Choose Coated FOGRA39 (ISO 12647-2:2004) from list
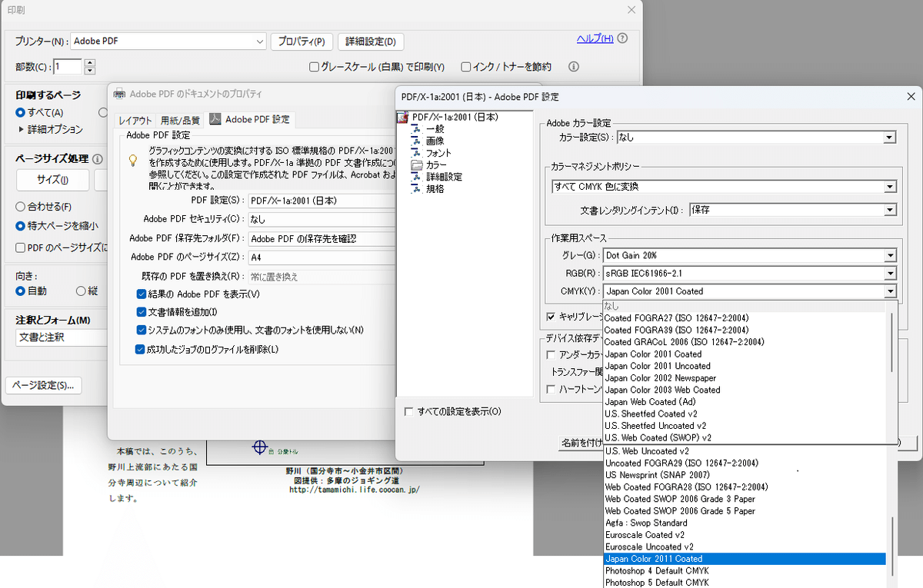 (x=745, y=330)
